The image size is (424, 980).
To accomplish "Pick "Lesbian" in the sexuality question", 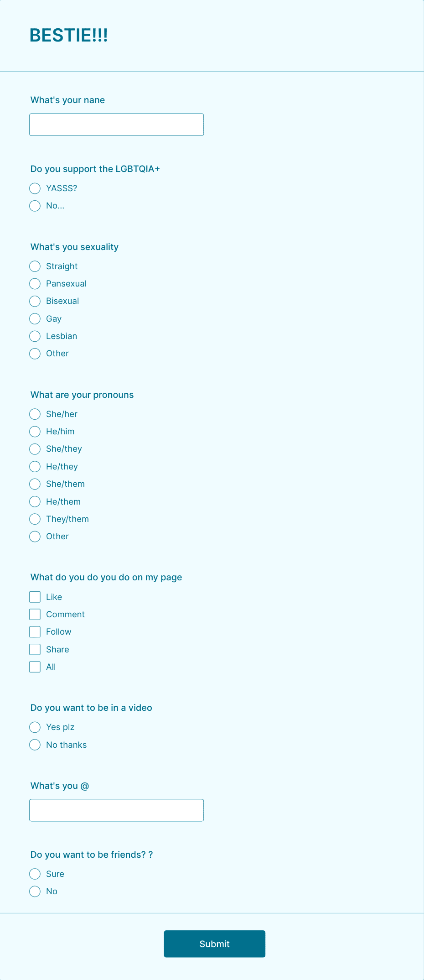I will click(35, 336).
